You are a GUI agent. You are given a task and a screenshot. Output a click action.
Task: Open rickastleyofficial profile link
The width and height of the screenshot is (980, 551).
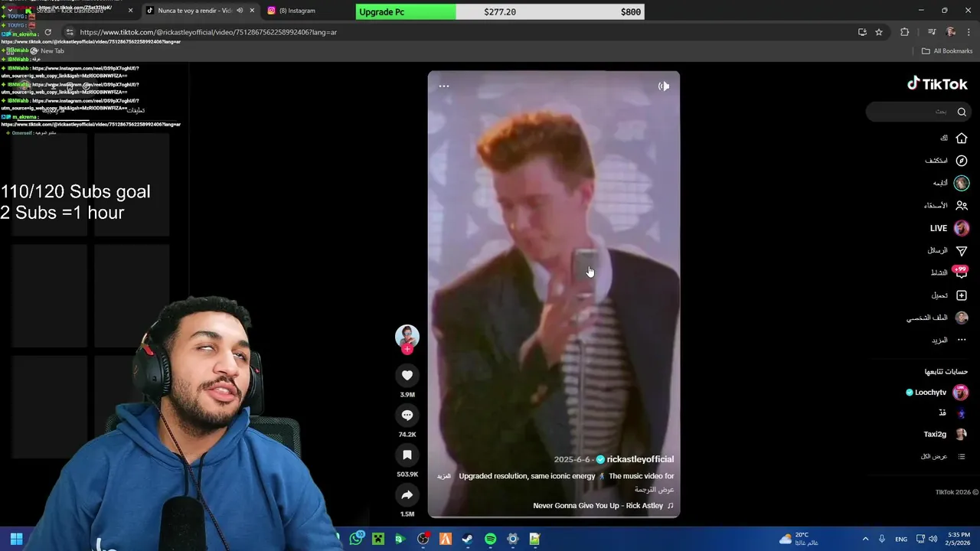point(640,459)
